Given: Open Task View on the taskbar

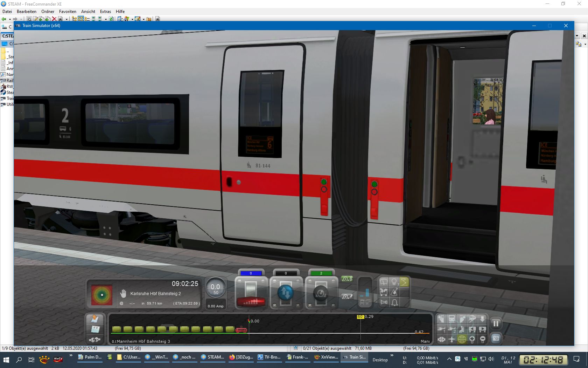Looking at the screenshot, I should point(31,360).
